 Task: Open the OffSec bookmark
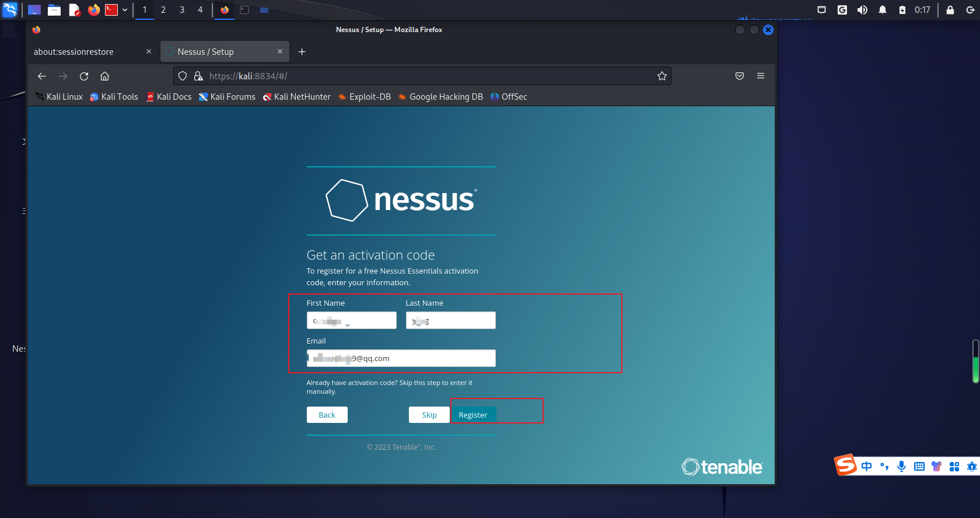coord(509,97)
